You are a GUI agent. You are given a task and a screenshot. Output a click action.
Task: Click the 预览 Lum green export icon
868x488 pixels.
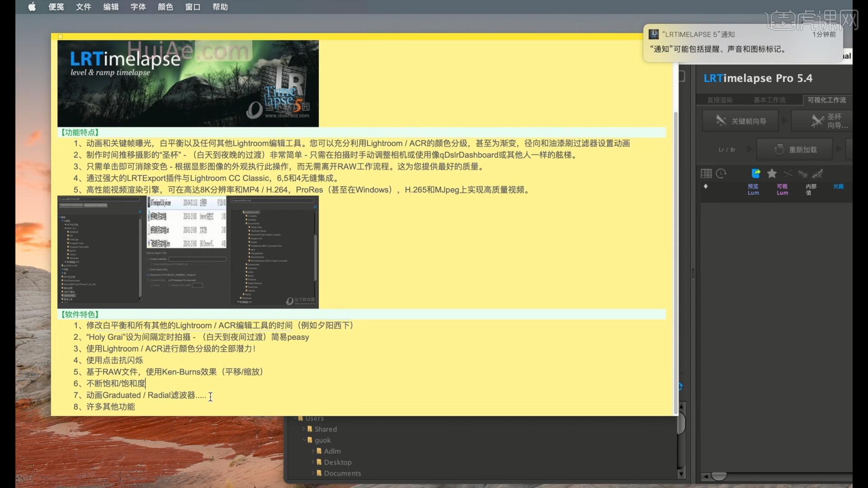coord(756,174)
